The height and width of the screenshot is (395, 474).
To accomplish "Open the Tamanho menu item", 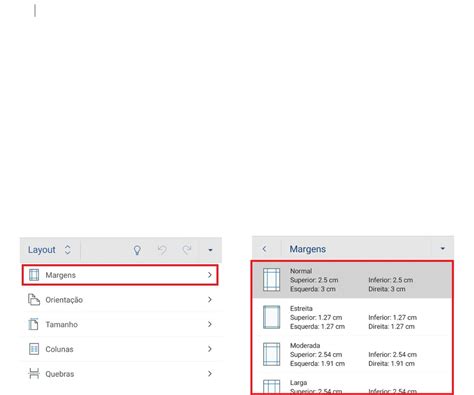I will [x=120, y=324].
